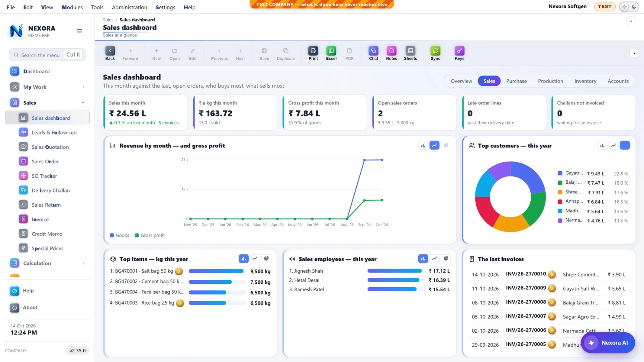Switch to the Purchase tab

pyautogui.click(x=516, y=81)
